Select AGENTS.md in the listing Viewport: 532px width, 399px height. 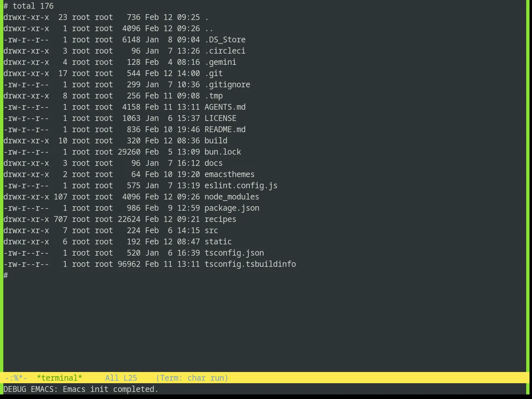(225, 107)
